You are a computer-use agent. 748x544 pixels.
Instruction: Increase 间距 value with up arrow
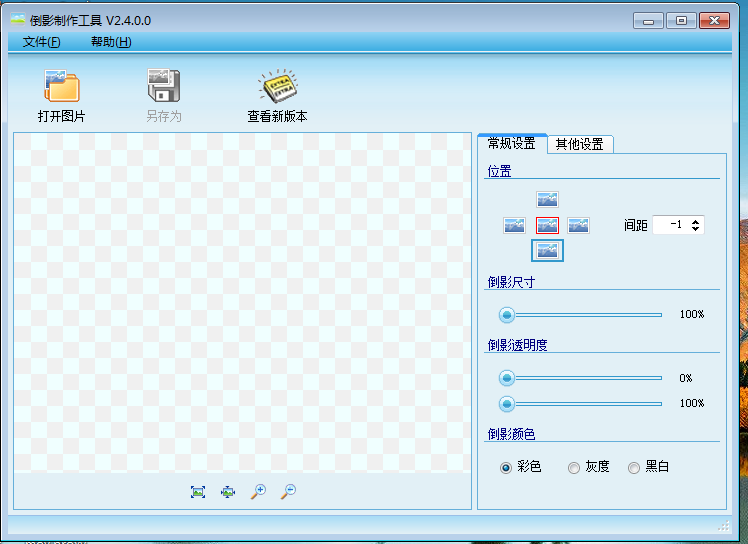tap(696, 221)
